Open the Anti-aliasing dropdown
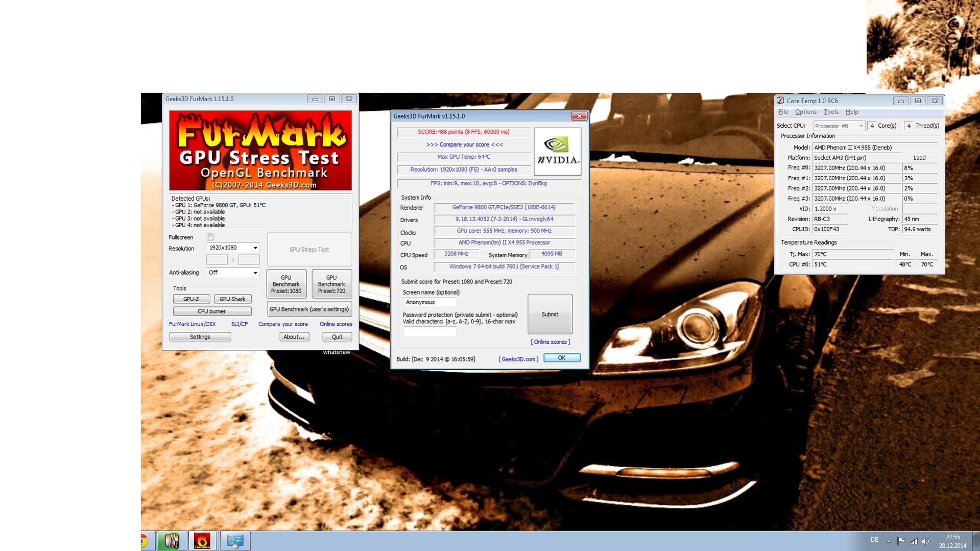 233,273
